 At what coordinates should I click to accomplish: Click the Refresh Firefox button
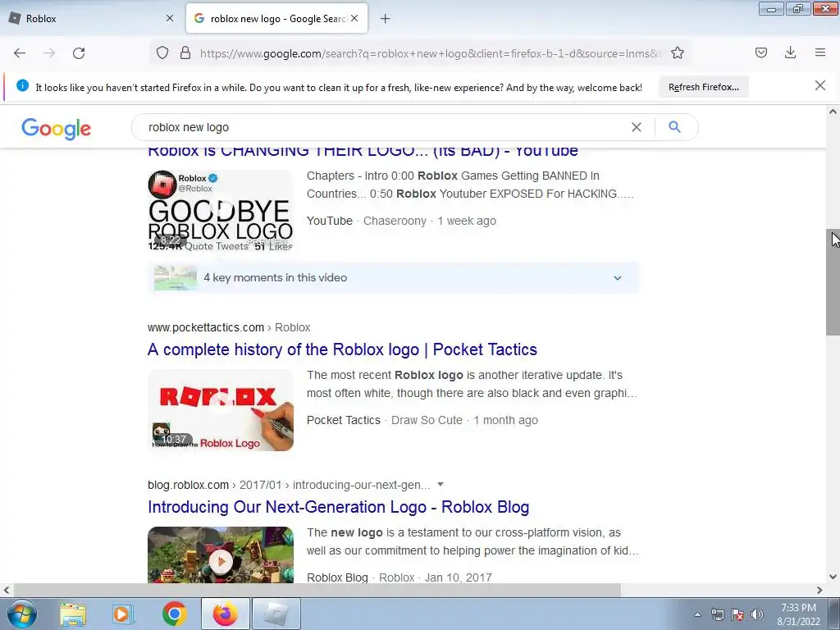[703, 87]
